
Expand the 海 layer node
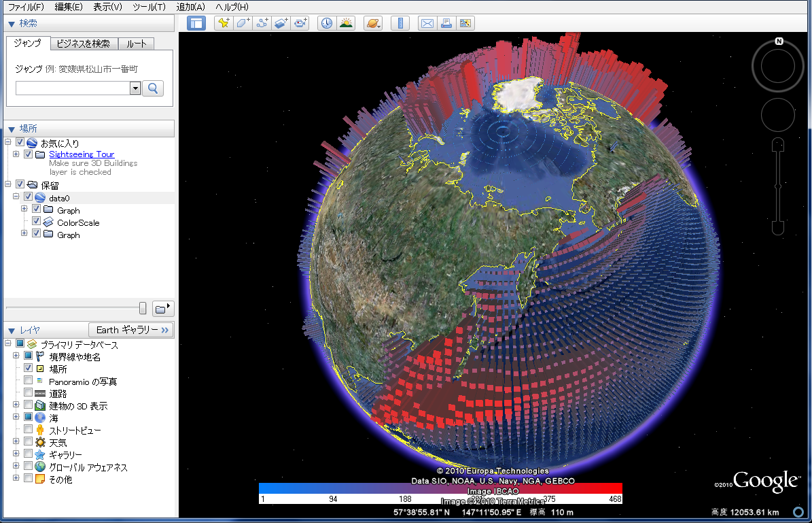point(16,417)
